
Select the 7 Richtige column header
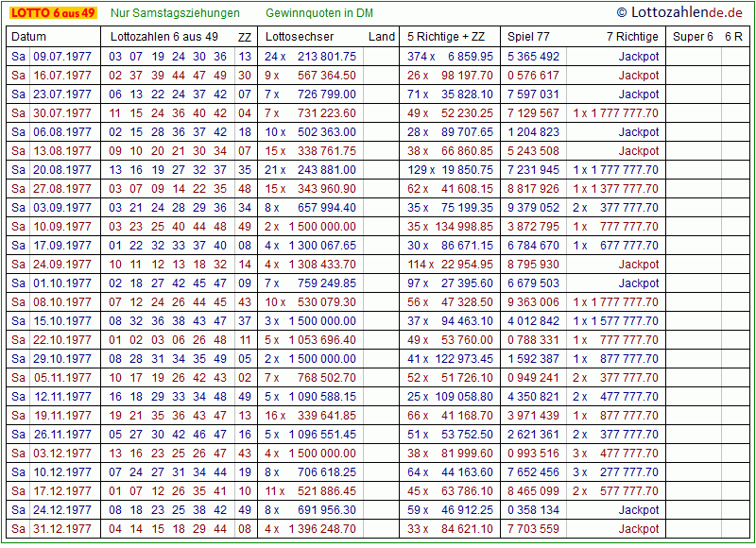pyautogui.click(x=632, y=37)
